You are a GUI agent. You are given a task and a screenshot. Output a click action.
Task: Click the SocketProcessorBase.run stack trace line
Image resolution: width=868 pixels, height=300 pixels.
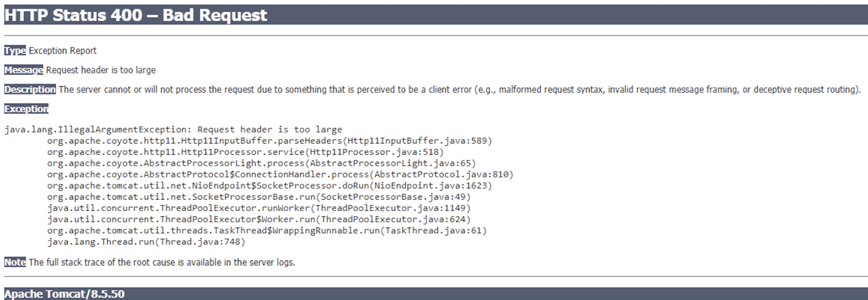point(259,197)
